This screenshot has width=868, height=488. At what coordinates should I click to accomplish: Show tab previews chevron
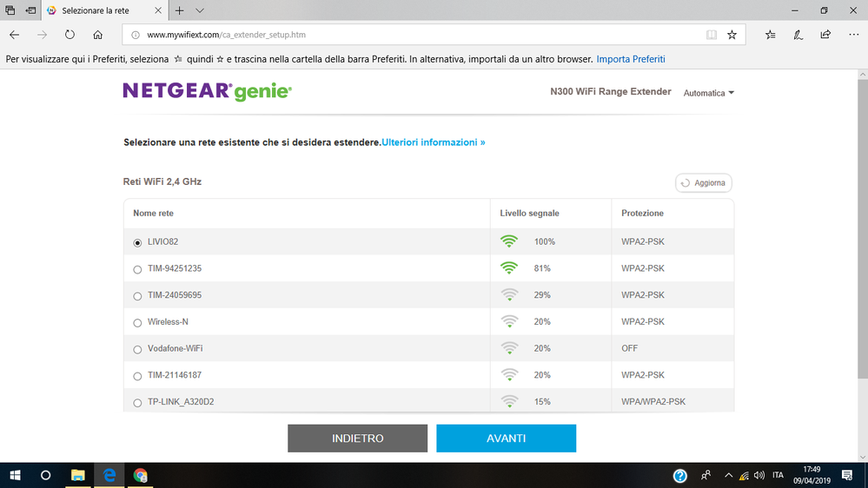click(200, 10)
